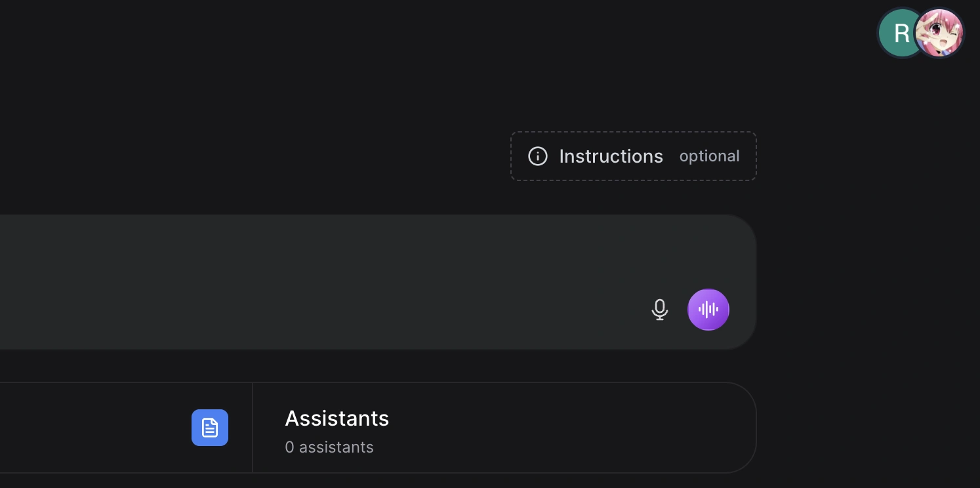Click the blue document file icon
Viewport: 980px width, 488px height.
[210, 428]
